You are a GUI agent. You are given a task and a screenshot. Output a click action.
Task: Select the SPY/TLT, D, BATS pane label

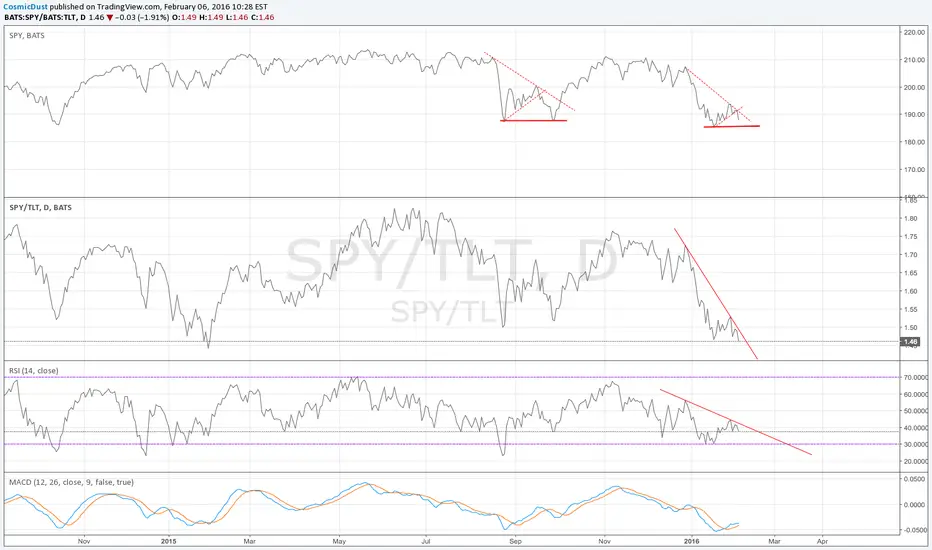click(x=40, y=208)
